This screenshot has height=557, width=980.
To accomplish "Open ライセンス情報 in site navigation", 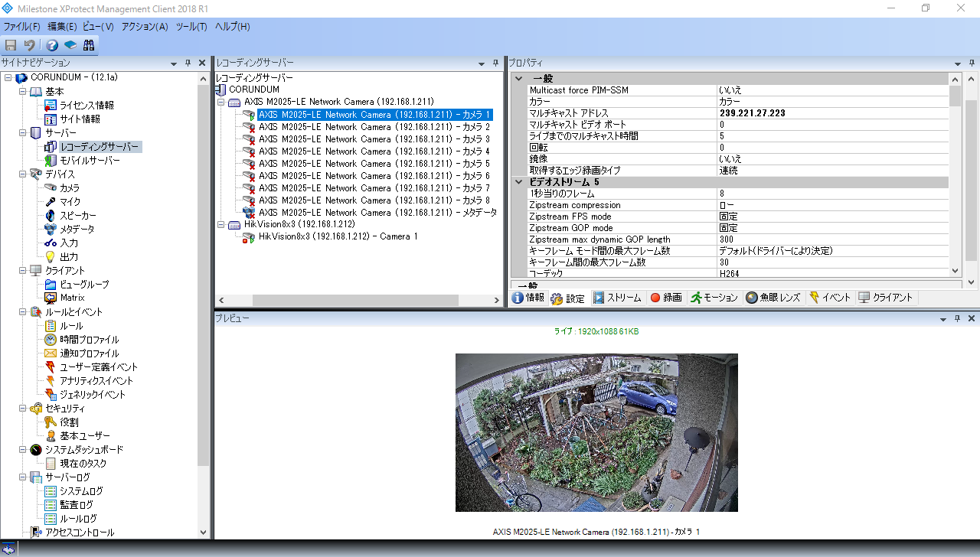I will [87, 106].
